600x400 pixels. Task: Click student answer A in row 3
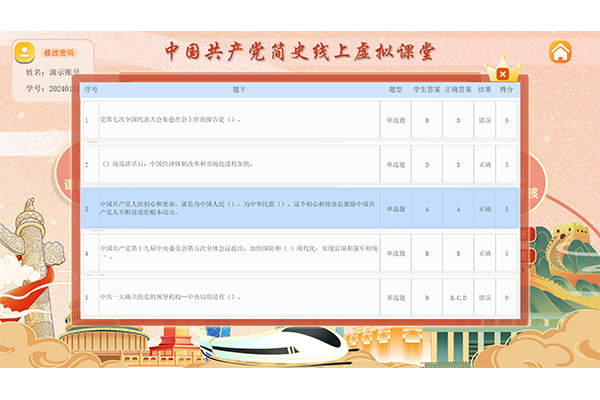(427, 209)
